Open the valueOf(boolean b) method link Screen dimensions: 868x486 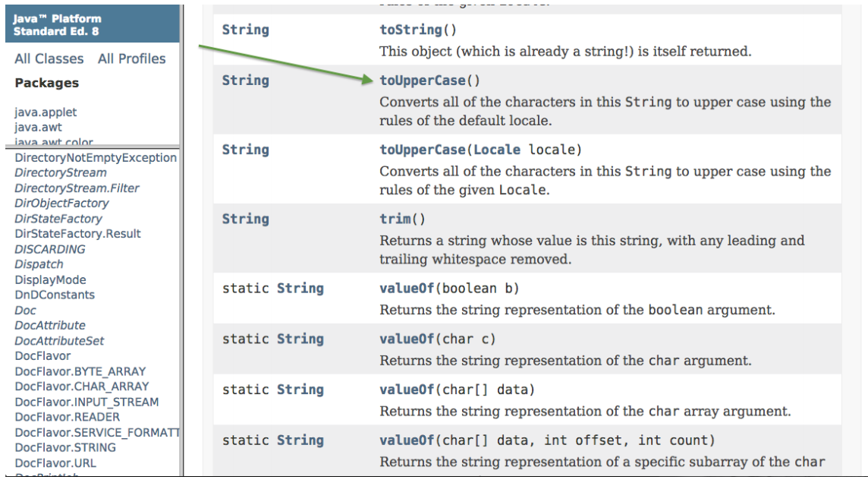(406, 289)
